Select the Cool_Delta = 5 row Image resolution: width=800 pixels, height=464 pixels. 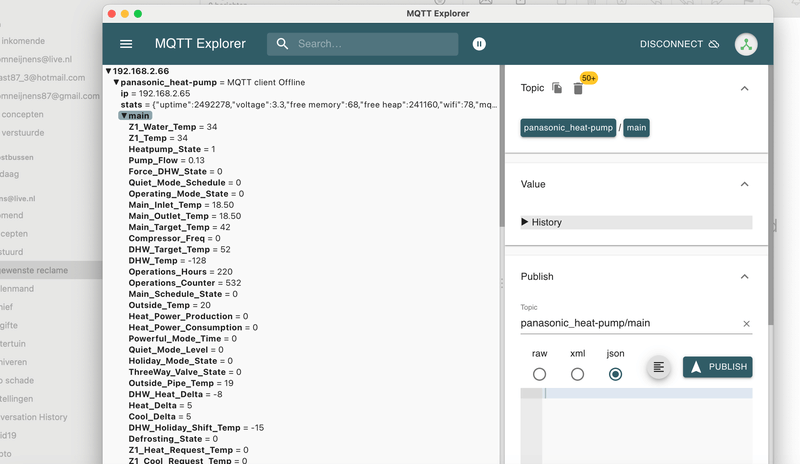(x=160, y=417)
